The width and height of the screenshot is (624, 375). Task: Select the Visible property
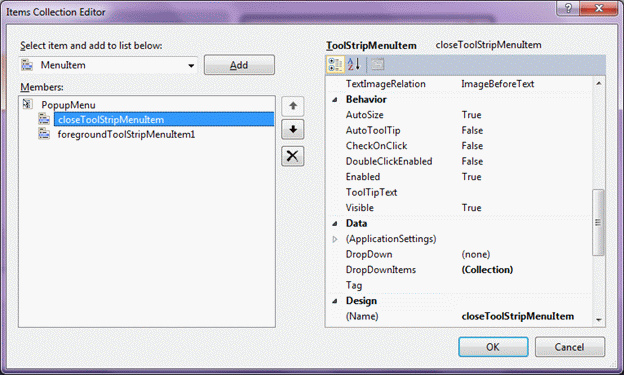click(359, 208)
